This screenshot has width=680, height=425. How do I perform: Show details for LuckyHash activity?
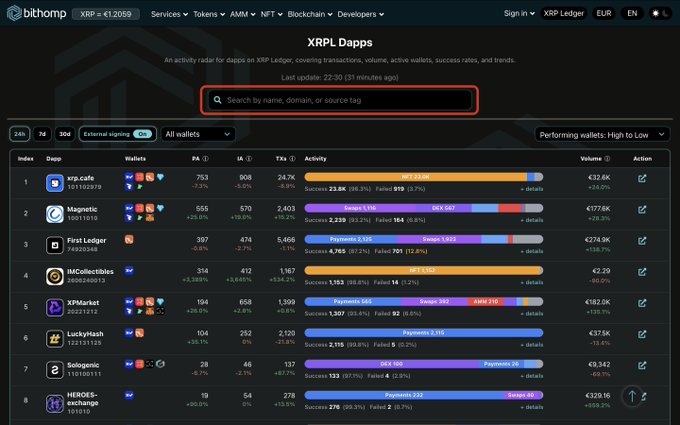pyautogui.click(x=532, y=345)
